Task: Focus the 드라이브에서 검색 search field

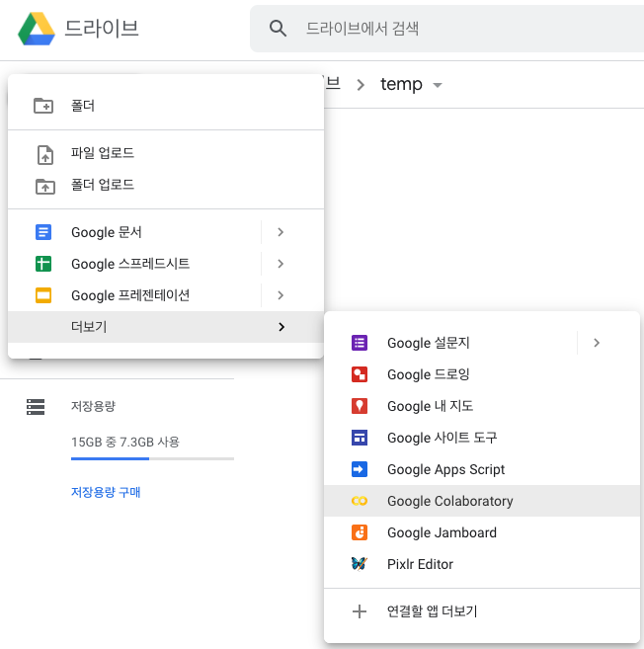Action: [447, 29]
